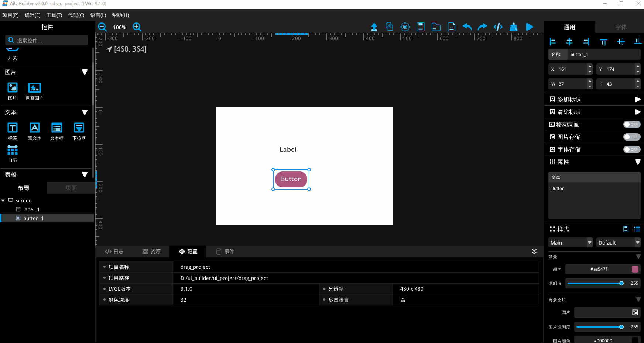Screen dimensions: 644x343
Task: Click the undo arrow in the toolbar
Action: (467, 27)
